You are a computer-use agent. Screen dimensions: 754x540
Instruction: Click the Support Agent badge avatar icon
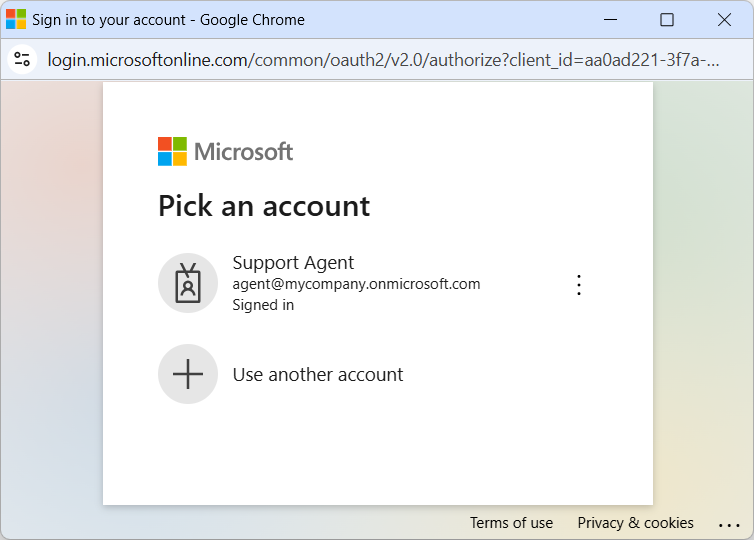(188, 284)
